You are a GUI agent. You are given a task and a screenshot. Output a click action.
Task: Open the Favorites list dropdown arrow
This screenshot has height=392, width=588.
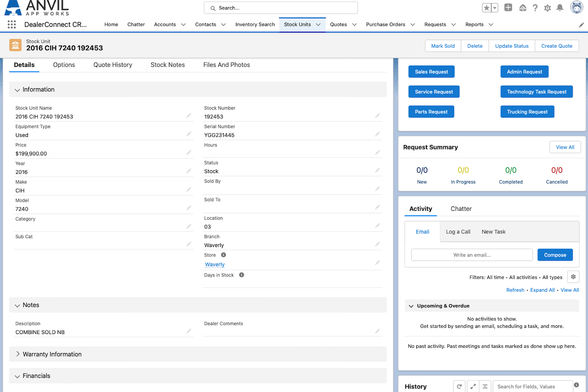(x=495, y=8)
